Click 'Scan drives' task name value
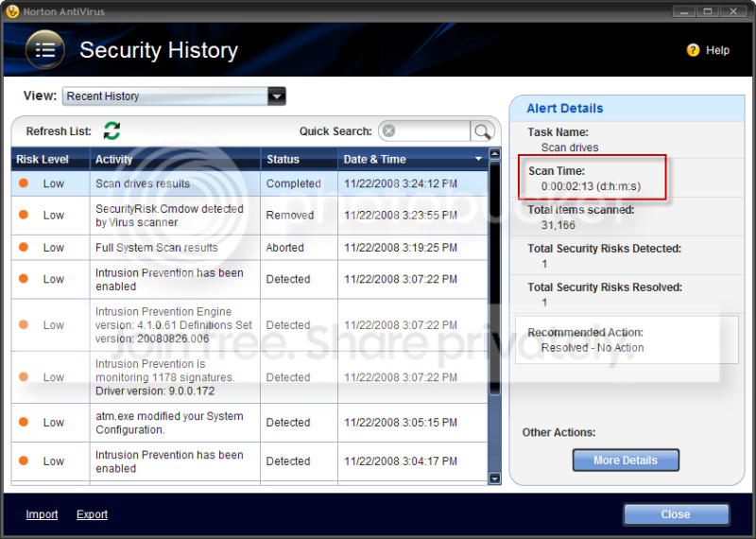The width and height of the screenshot is (756, 539). 570,148
